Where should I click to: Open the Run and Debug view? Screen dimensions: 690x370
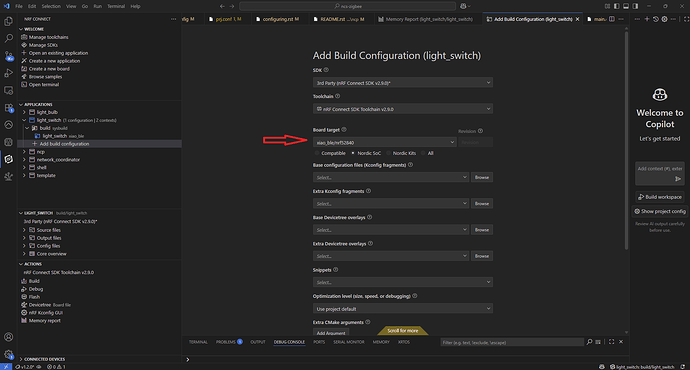point(8,73)
